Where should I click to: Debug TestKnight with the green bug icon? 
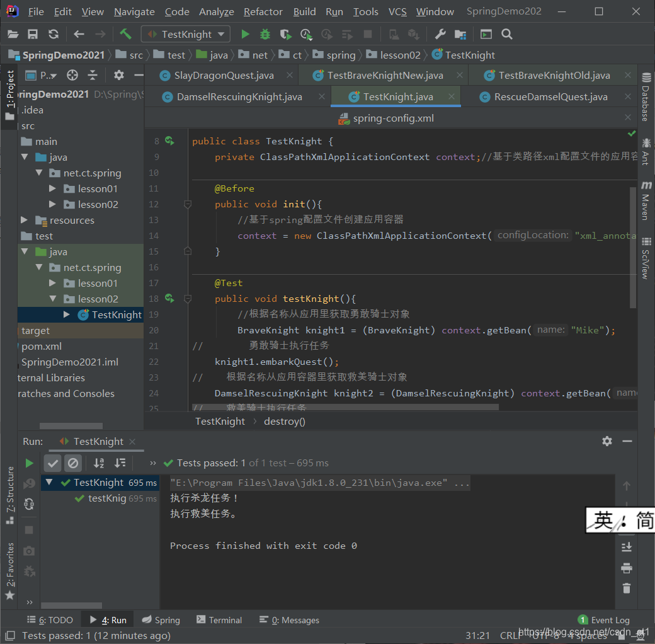click(265, 34)
